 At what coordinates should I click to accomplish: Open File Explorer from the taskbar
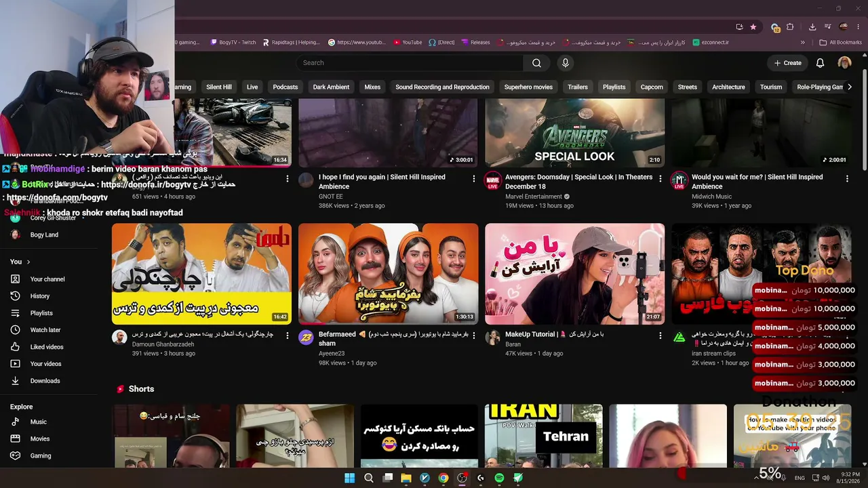point(406,478)
